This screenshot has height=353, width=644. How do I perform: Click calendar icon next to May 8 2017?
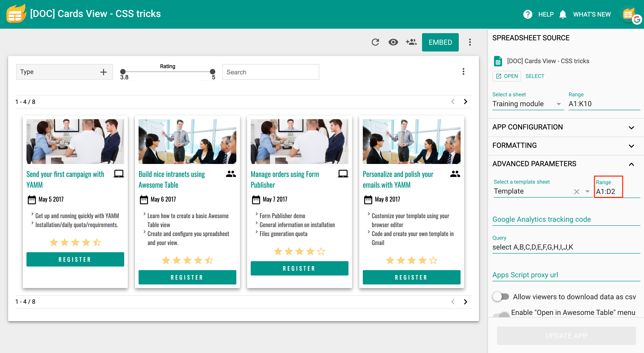point(368,200)
